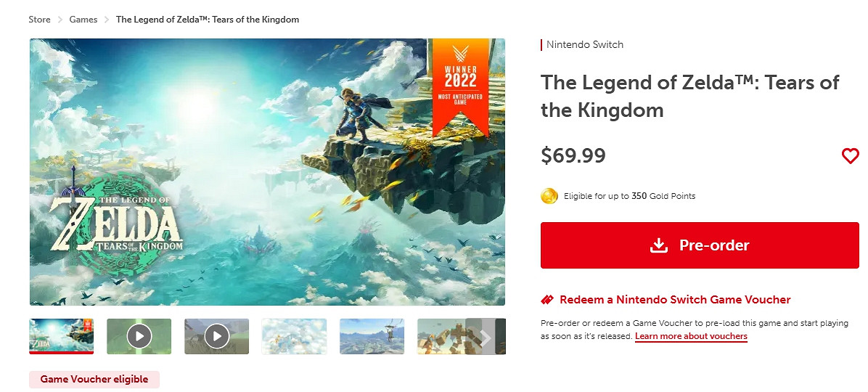This screenshot has height=392, width=868.
Task: Go to the Games breadcrumb
Action: click(x=83, y=20)
